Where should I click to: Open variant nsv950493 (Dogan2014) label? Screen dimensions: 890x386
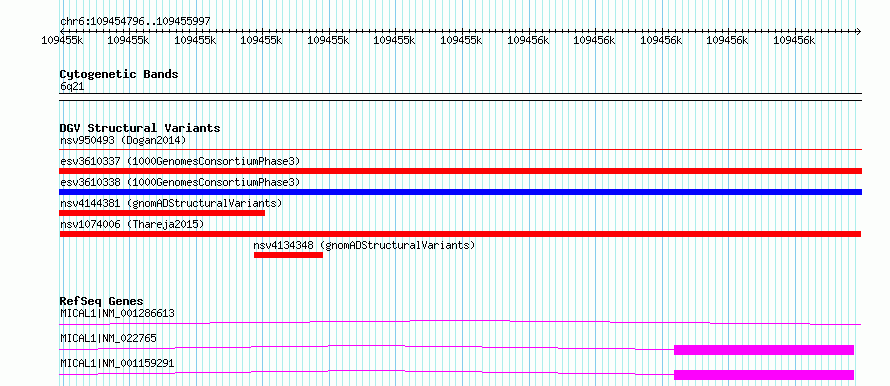point(123,140)
